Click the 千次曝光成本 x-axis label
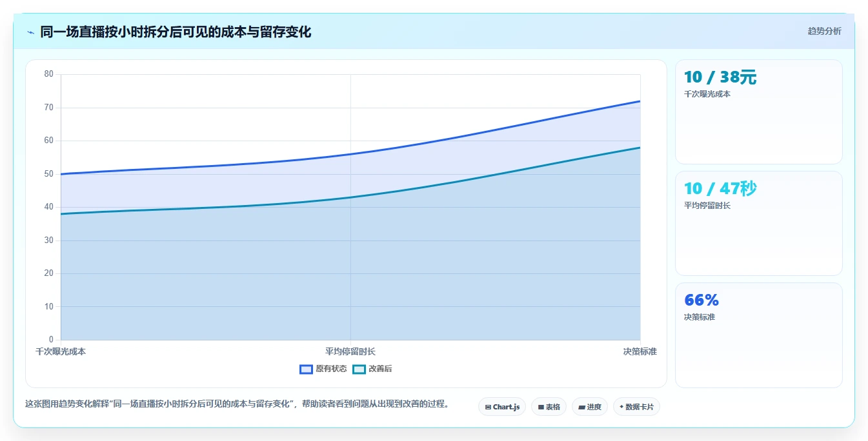868x441 pixels. [61, 351]
